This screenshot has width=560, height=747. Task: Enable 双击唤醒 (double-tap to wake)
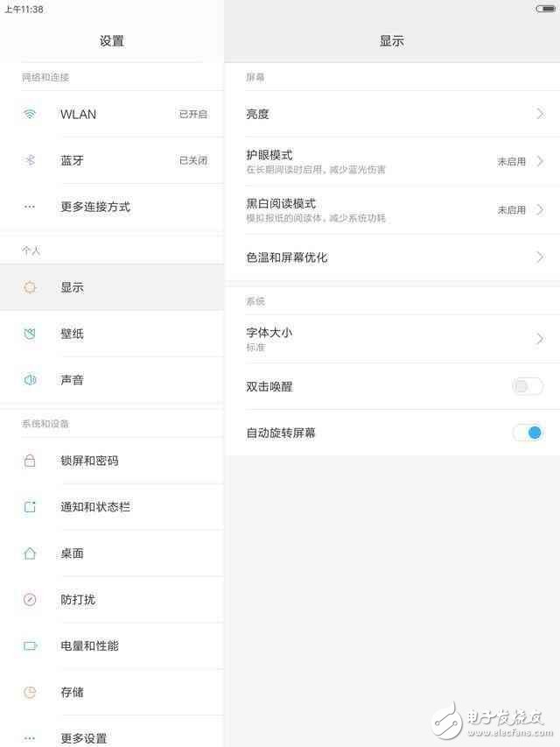click(527, 386)
